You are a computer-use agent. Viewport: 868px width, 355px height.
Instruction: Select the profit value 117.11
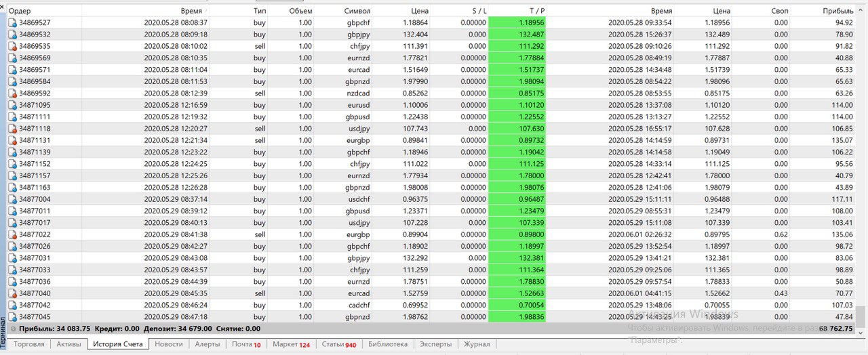coord(841,199)
